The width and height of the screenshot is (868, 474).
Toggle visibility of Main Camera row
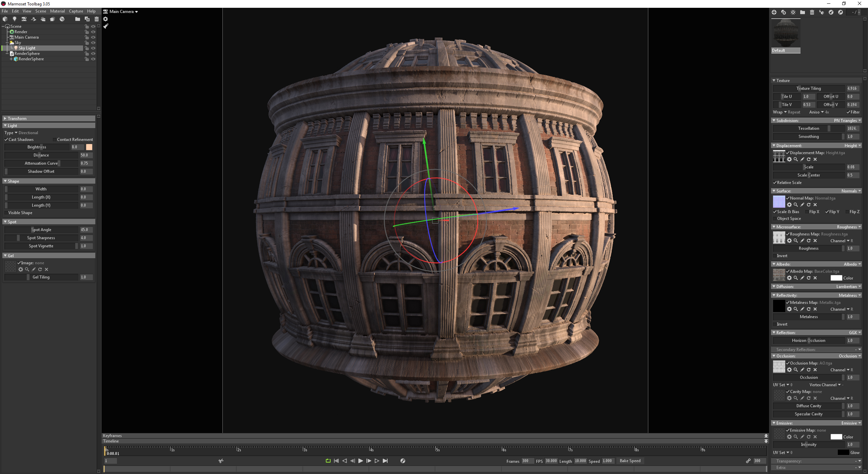click(x=93, y=37)
